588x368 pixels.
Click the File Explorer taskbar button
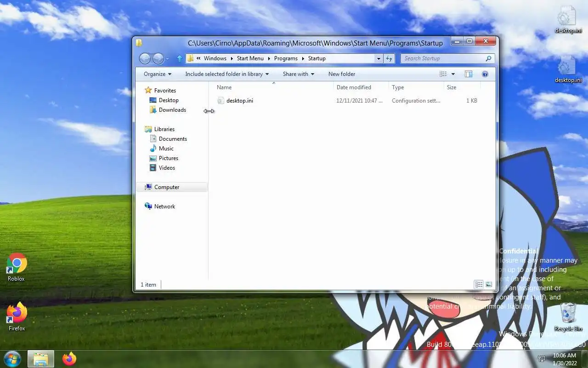coord(41,359)
